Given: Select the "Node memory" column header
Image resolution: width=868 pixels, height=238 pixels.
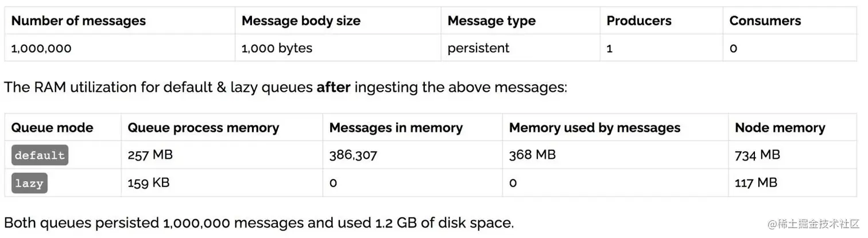Looking at the screenshot, I should click(x=780, y=128).
